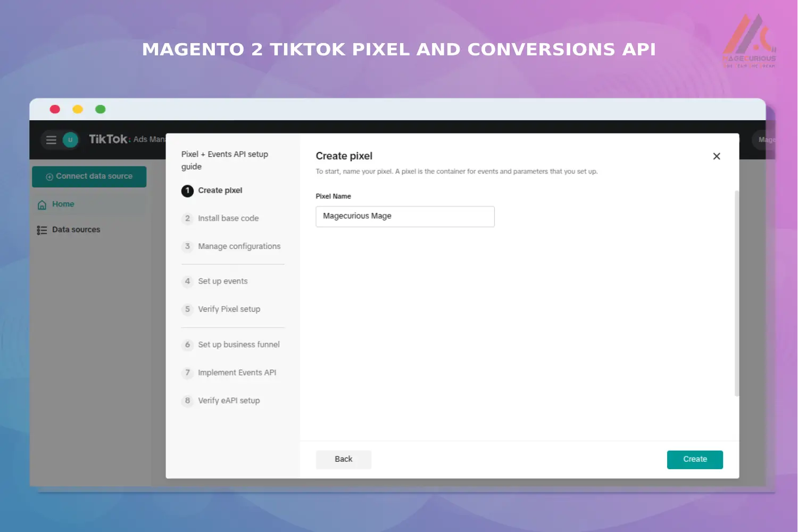
Task: Switch to the Home sidebar item
Action: pos(63,204)
